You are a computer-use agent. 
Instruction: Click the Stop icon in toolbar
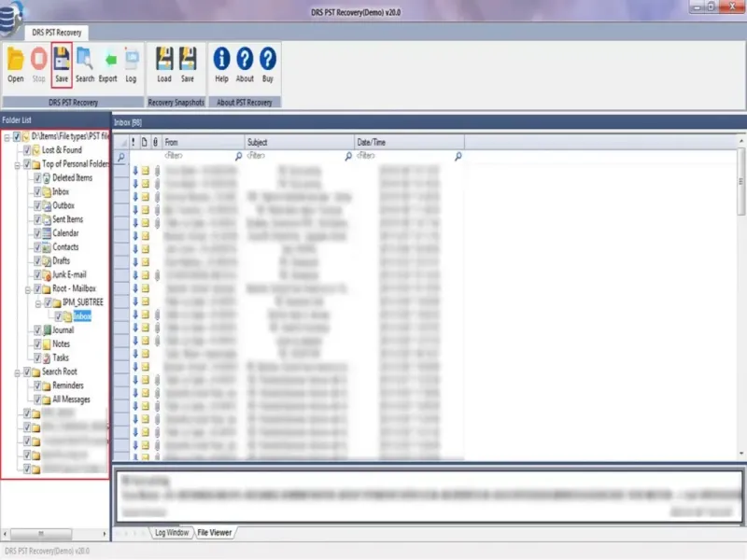tap(38, 59)
